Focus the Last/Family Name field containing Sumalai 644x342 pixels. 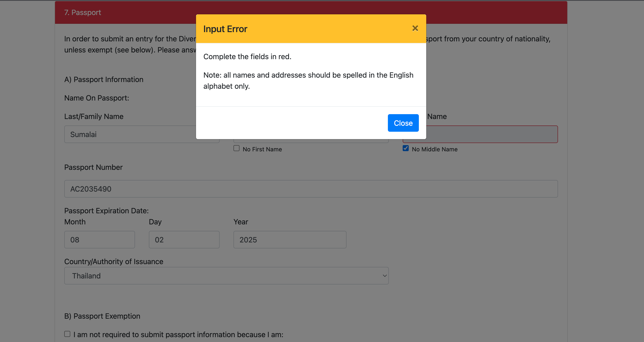[130, 134]
